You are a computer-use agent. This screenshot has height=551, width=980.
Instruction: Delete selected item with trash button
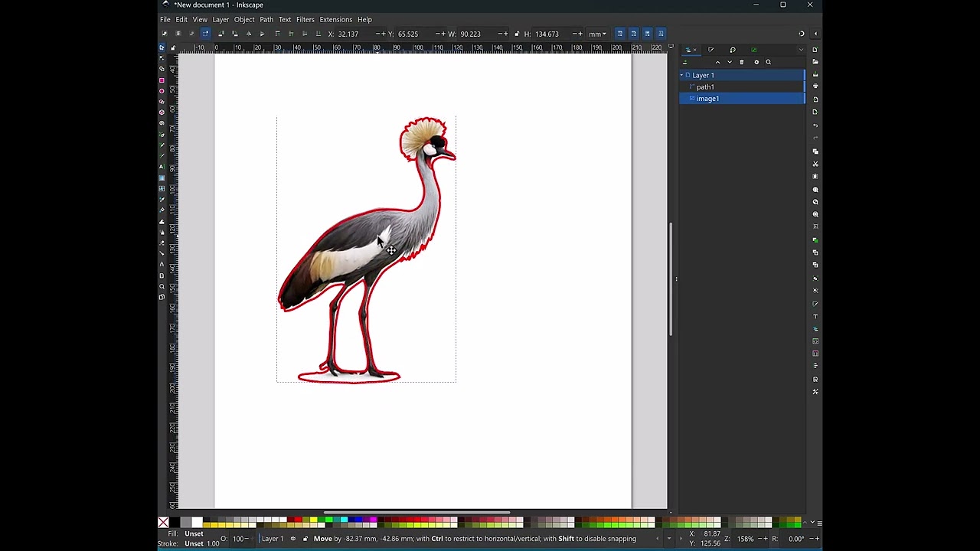[741, 62]
